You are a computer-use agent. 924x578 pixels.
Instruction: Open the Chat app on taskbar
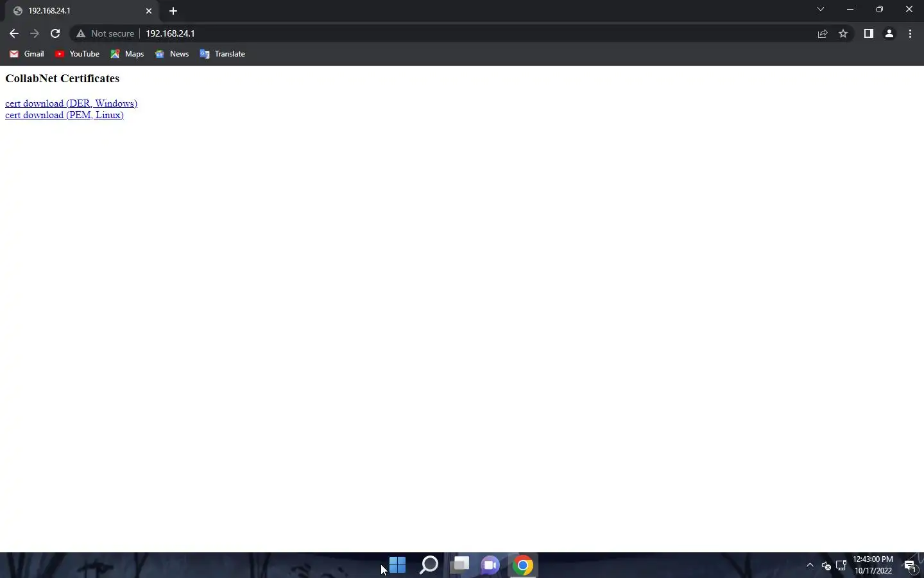coord(491,565)
